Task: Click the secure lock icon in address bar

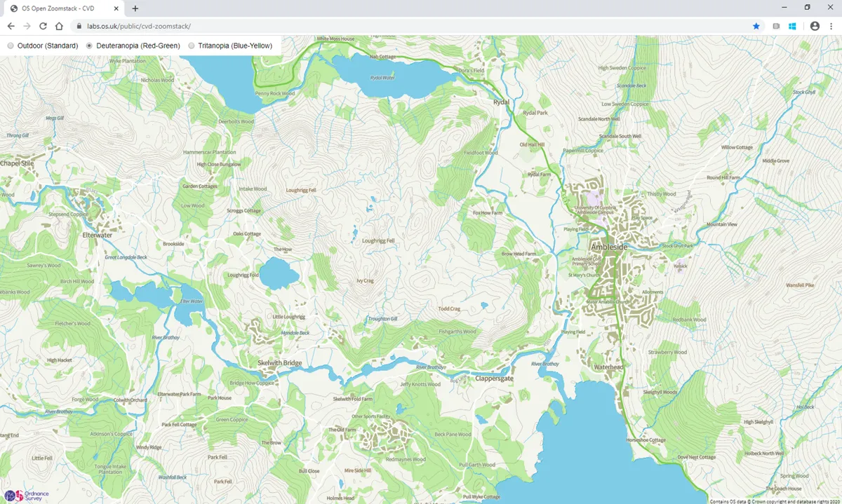Action: 79,26
